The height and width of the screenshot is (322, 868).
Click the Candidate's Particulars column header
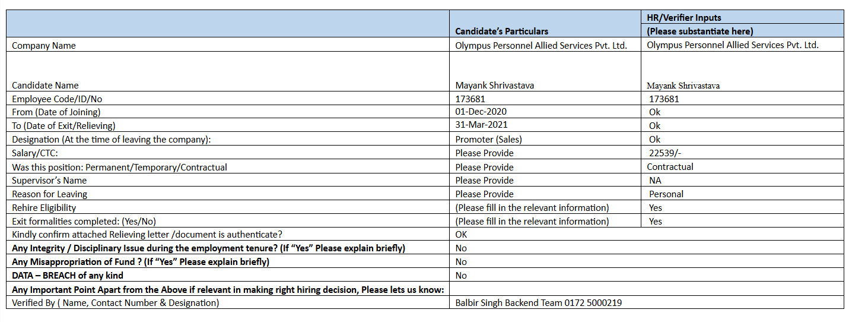(x=501, y=31)
